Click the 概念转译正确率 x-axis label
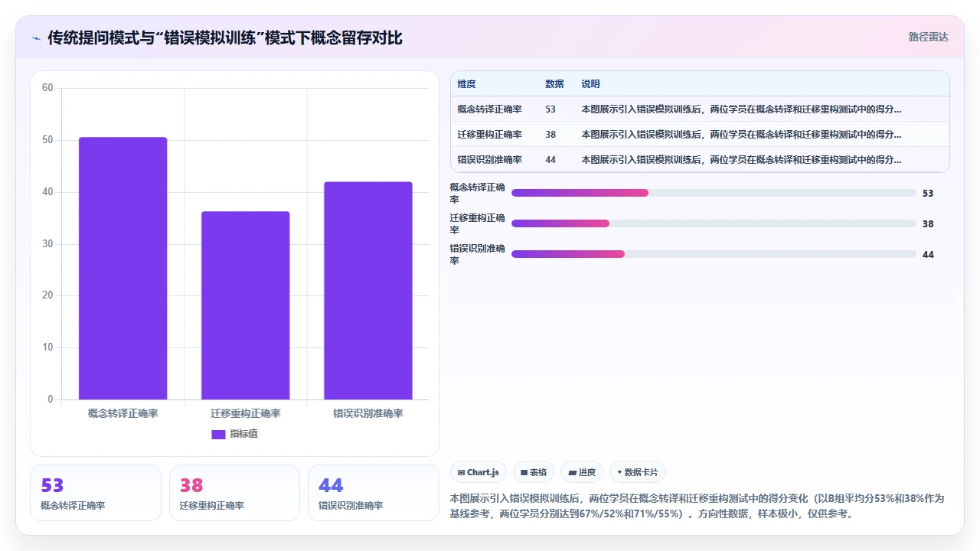This screenshot has width=980, height=551. (122, 413)
